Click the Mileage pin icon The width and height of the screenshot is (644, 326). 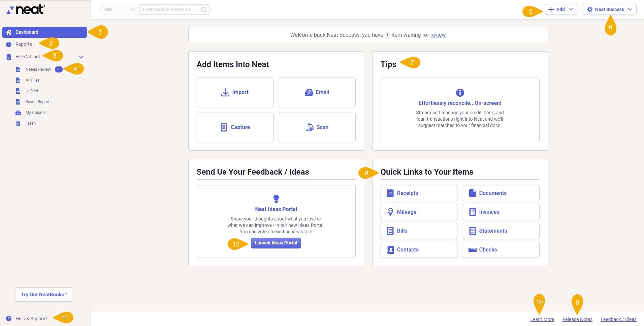(390, 212)
